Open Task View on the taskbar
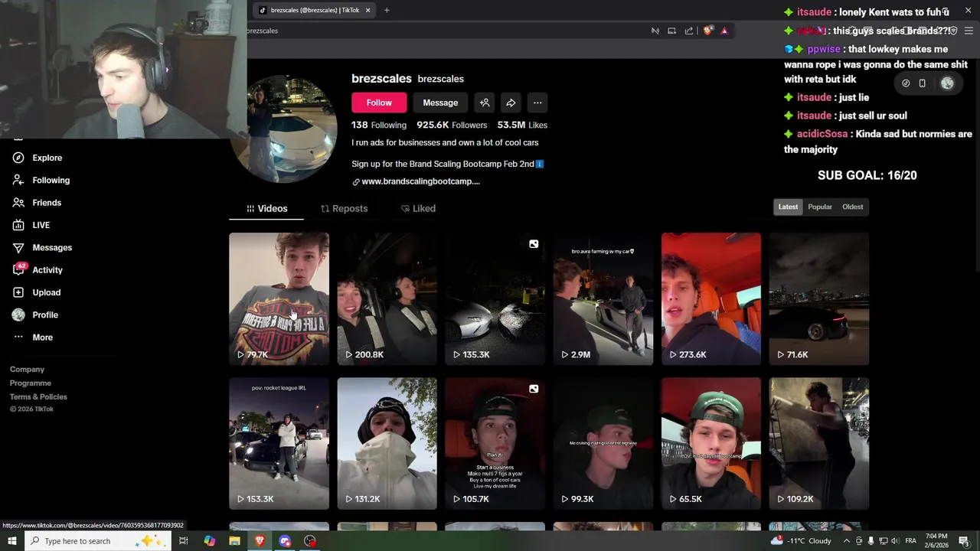The image size is (980, 551). [x=184, y=541]
